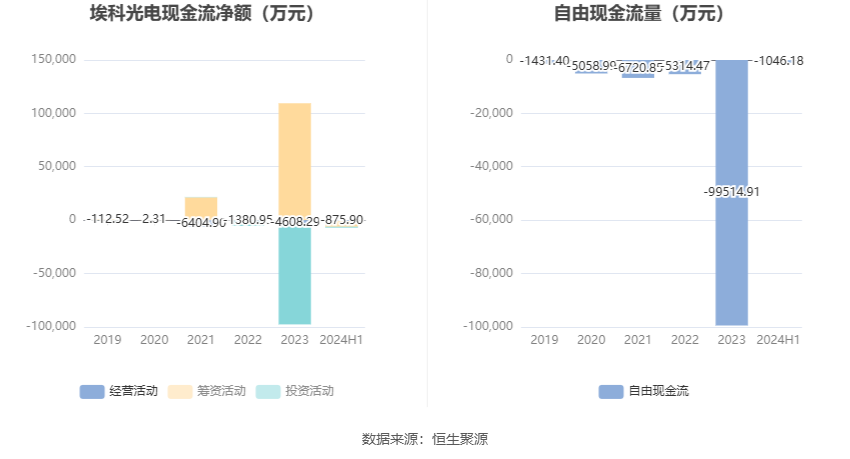The image size is (850, 459).
Task: Toggle the 自由现金流 legend swatch
Action: point(611,391)
